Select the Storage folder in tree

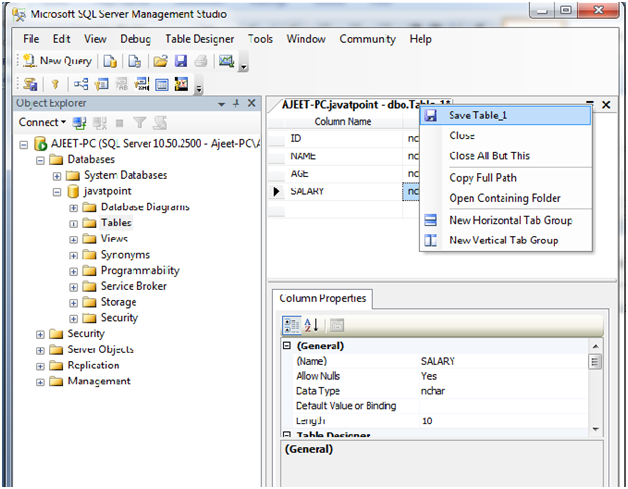[x=118, y=302]
